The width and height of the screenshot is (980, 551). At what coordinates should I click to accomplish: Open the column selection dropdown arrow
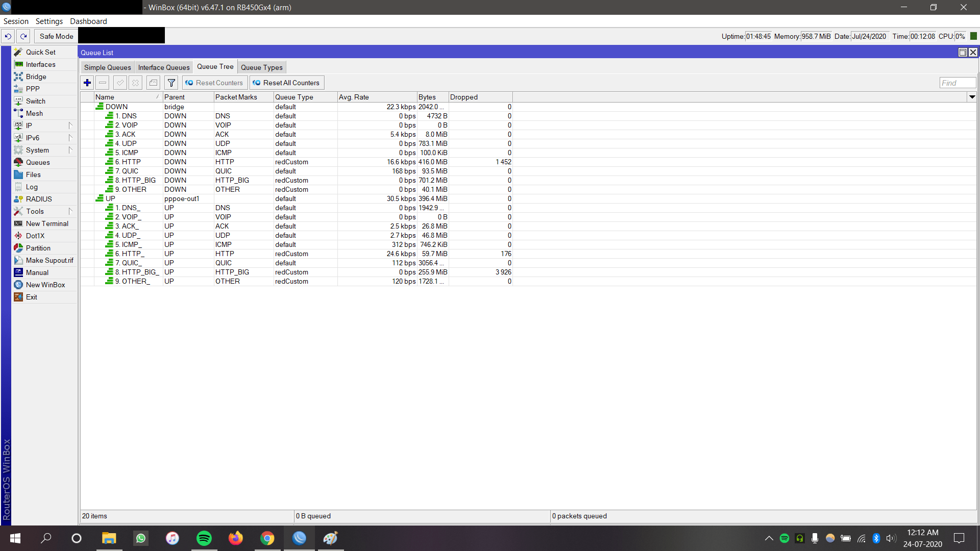click(x=972, y=97)
